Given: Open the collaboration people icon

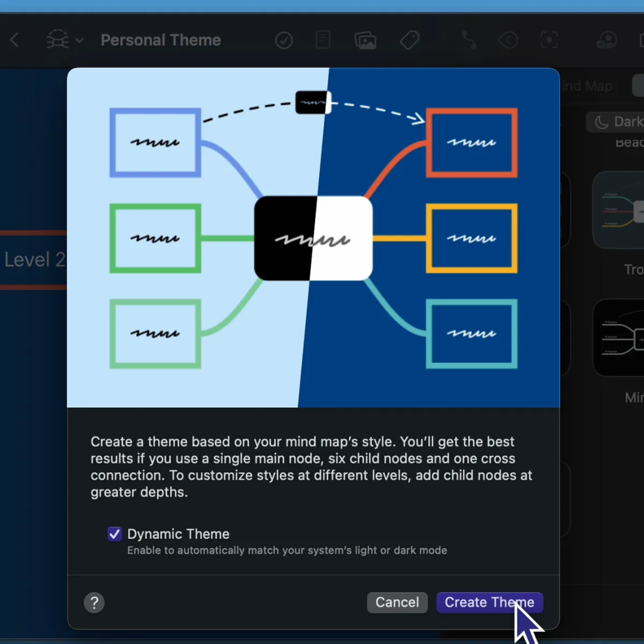Looking at the screenshot, I should (607, 40).
